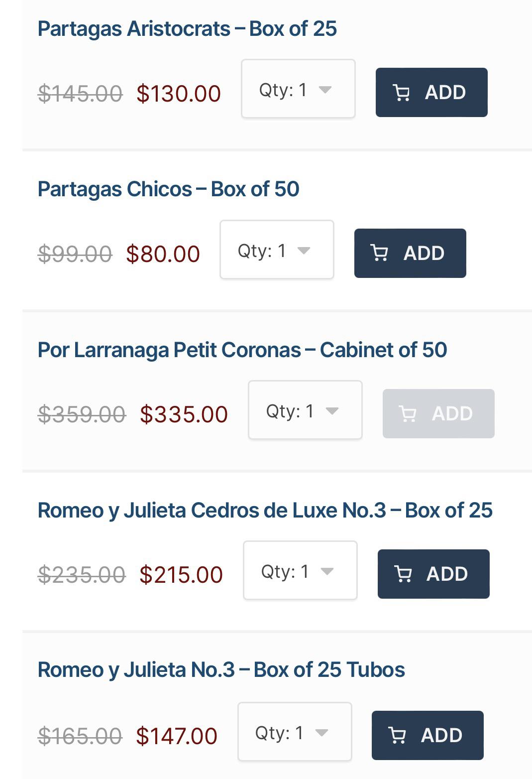Open the quantity dropdown for Por Larranaga Petit Coronas
This screenshot has width=532, height=779.
tap(305, 410)
